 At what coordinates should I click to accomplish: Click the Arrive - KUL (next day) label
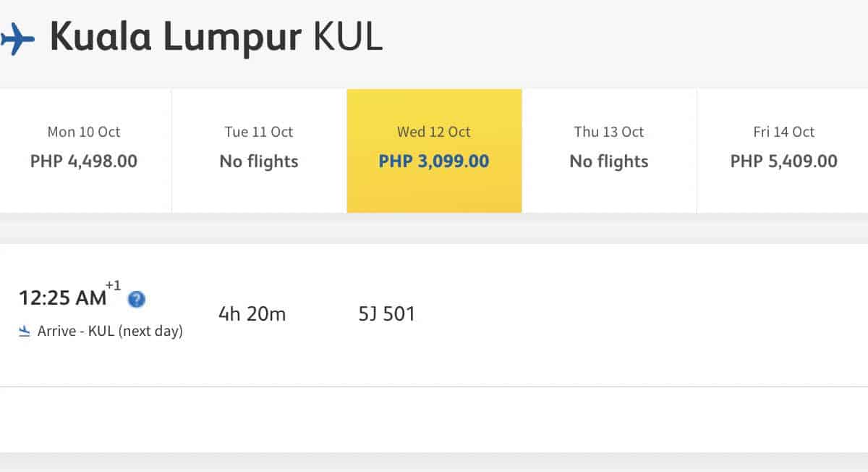110,332
